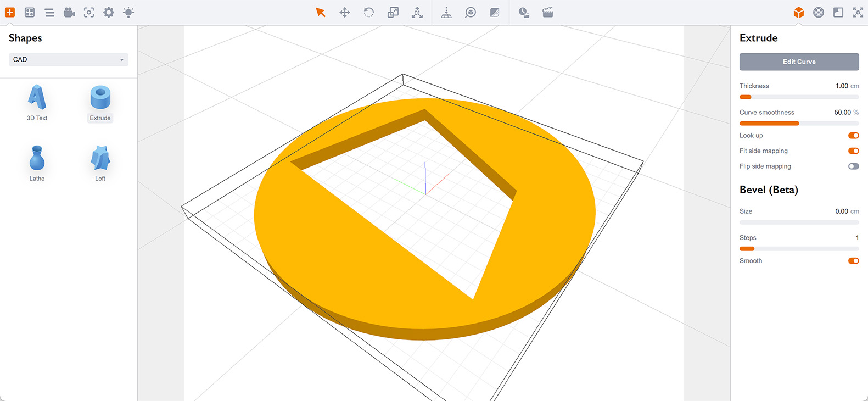
Task: Open the CAD shapes category dropdown
Action: tap(69, 59)
